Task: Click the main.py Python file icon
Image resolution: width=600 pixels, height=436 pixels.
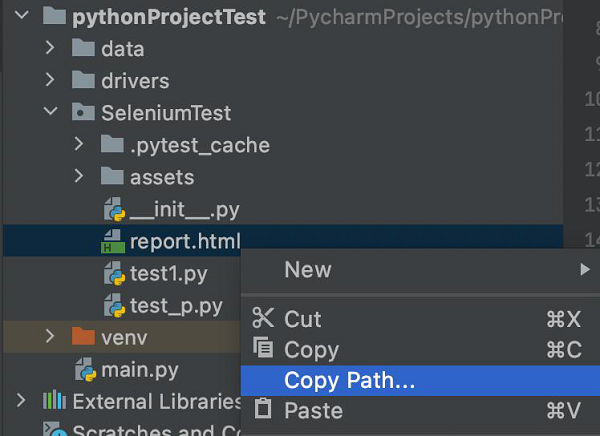Action: click(84, 370)
